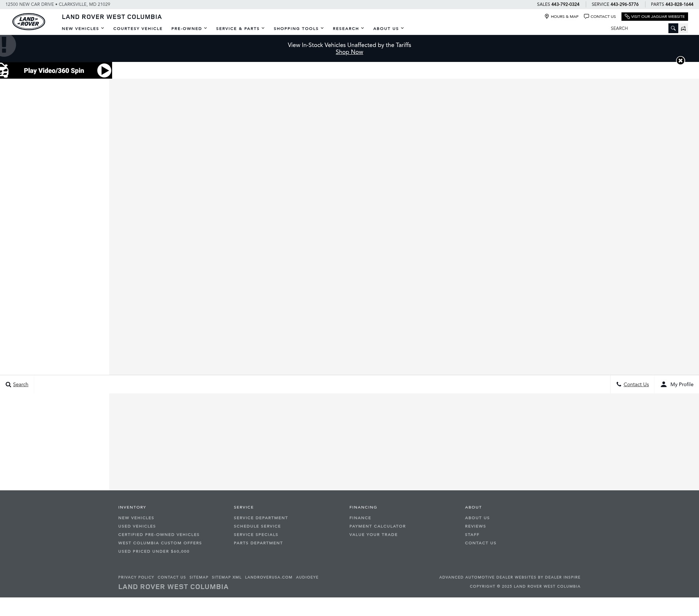Image resolution: width=699 pixels, height=616 pixels.
Task: Expand the New Vehicles menu
Action: coord(83,28)
